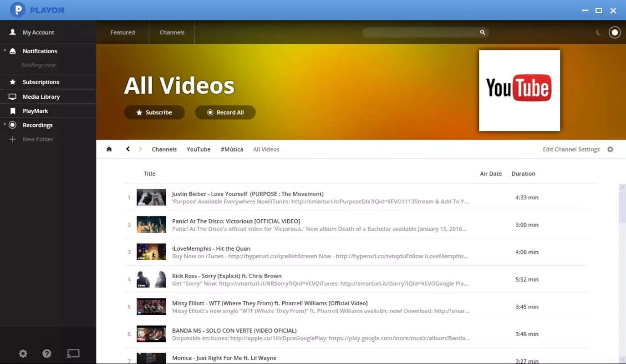Screen dimensions: 626x364
Task: Click the Record All button
Action: (225, 112)
